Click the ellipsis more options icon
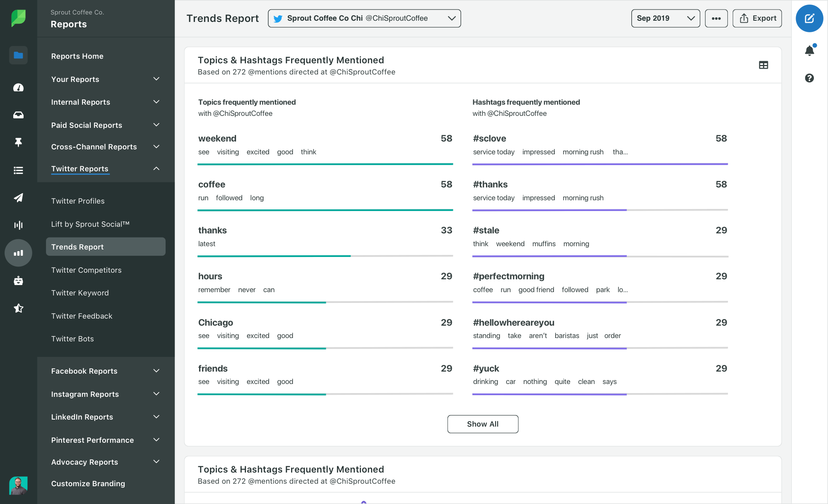828x504 pixels. click(x=716, y=18)
